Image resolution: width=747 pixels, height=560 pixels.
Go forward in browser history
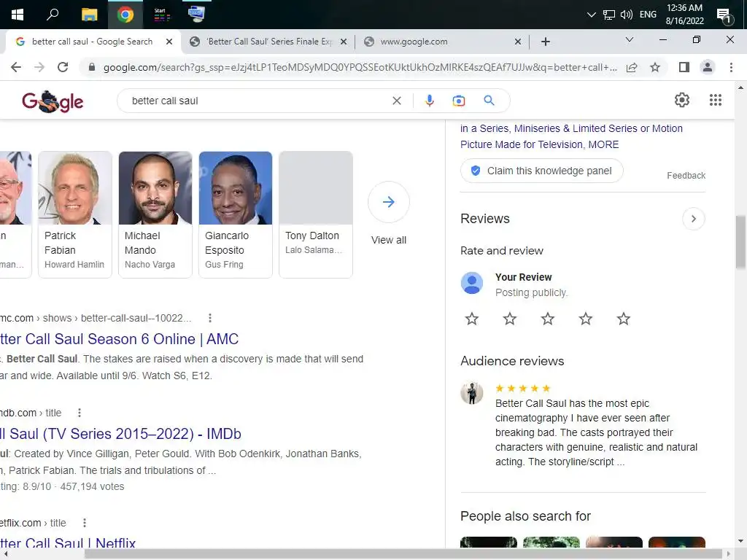point(39,67)
